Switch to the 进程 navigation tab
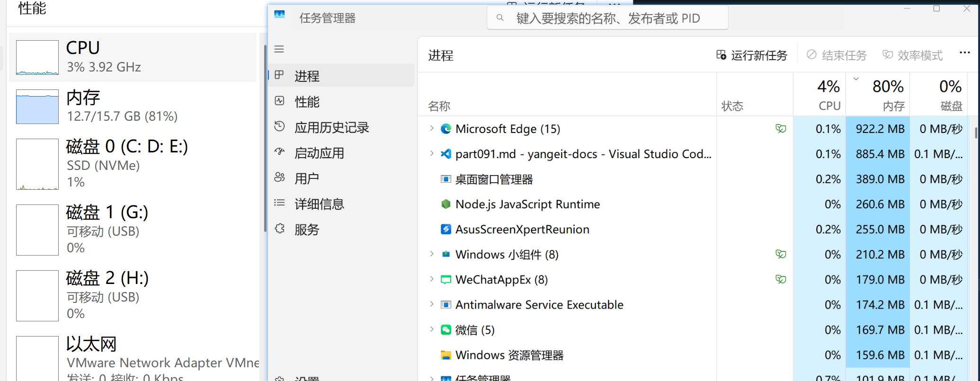The image size is (980, 381). click(x=341, y=75)
